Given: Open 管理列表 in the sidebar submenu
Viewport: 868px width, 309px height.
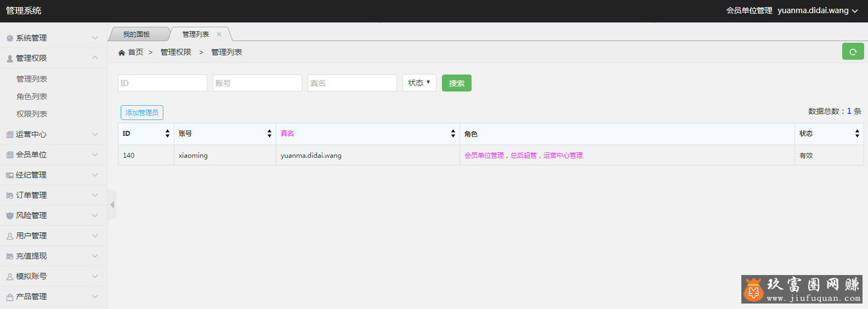Looking at the screenshot, I should coord(32,79).
